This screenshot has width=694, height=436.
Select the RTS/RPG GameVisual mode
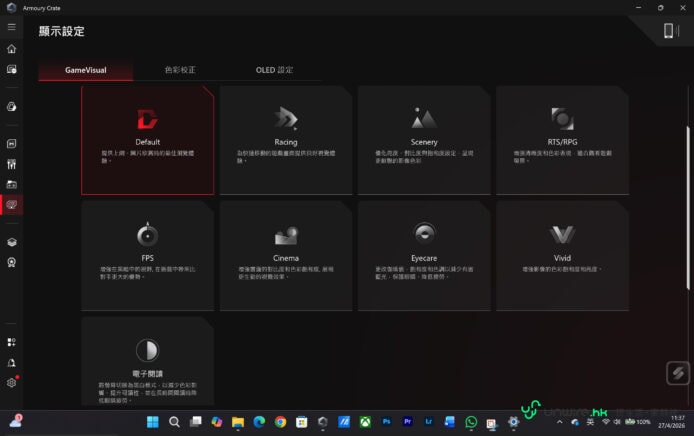click(562, 140)
